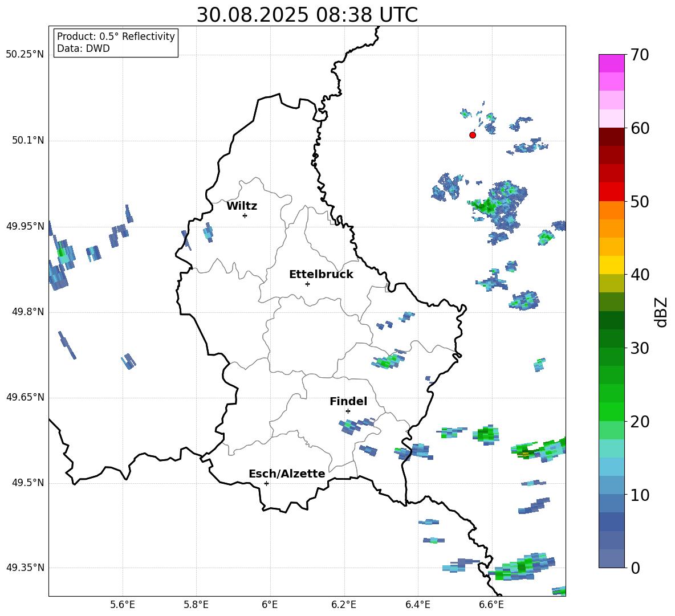Click the Ettelbruck city label
This screenshot has height=616, width=675.
point(321,275)
